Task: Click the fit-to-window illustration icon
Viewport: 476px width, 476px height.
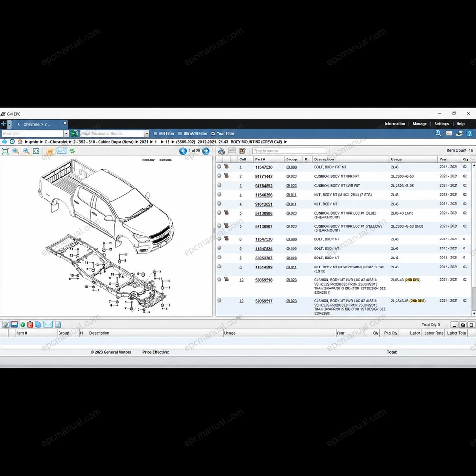Action: point(5,151)
